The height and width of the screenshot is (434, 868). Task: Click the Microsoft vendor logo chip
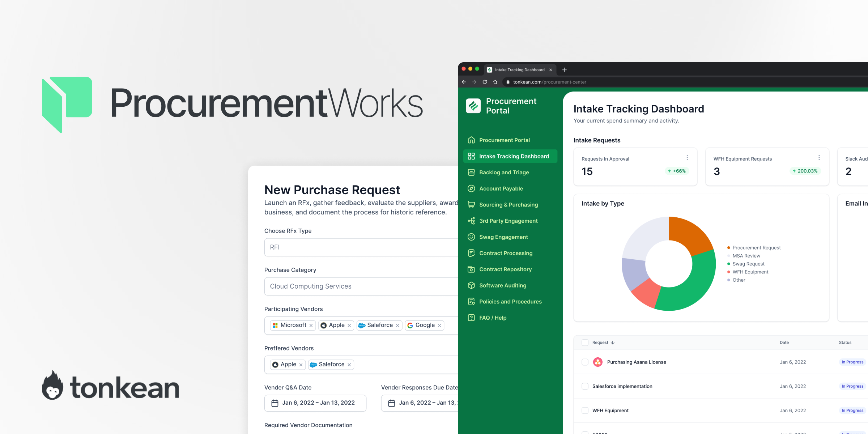click(x=275, y=325)
